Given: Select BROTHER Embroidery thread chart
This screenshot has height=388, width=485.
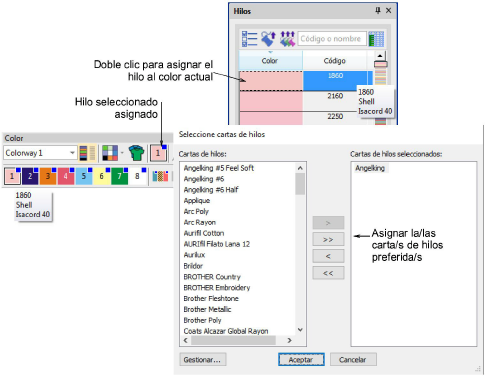Looking at the screenshot, I should [x=217, y=288].
